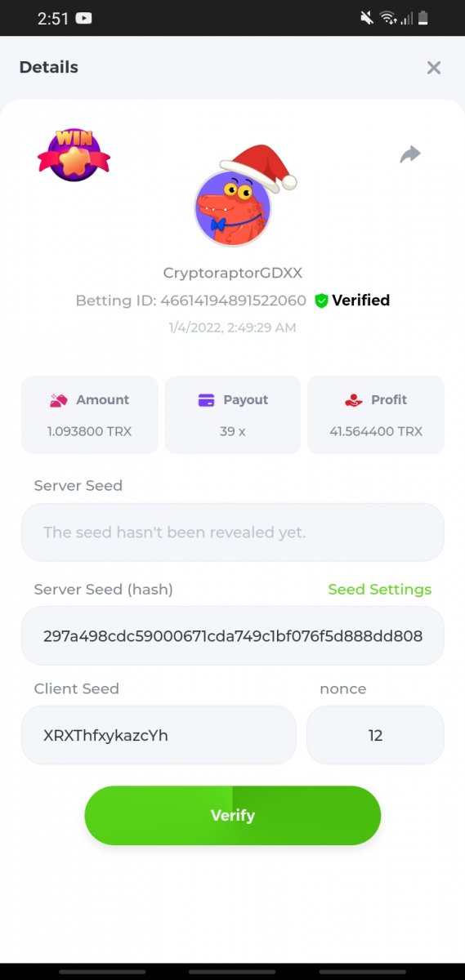Tap the WIN star badge
The width and height of the screenshot is (465, 980).
[x=74, y=154]
